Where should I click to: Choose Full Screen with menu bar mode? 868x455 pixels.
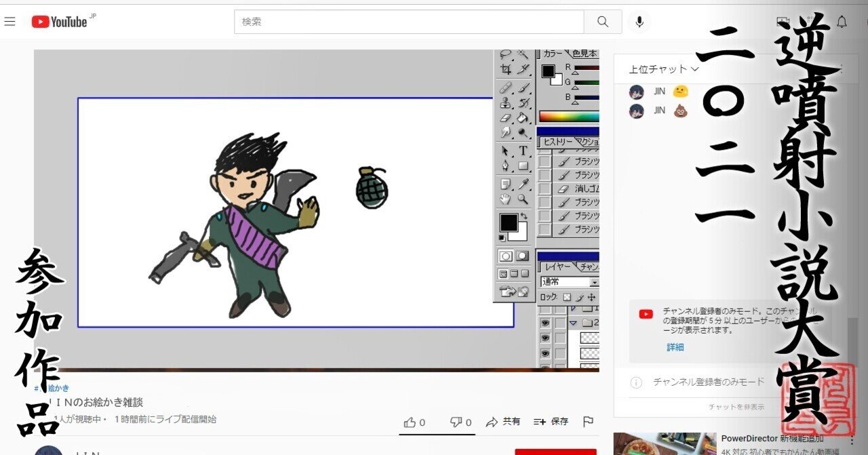[x=514, y=274]
